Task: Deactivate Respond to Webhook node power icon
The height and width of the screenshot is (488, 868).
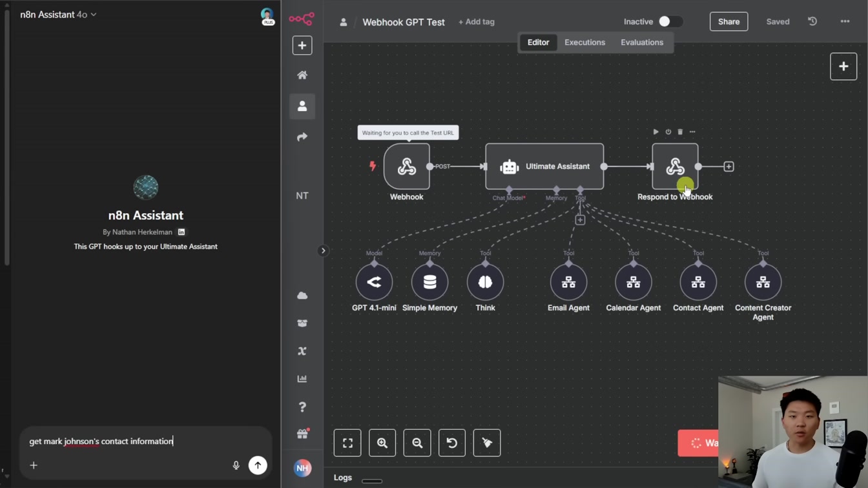Action: coord(668,132)
